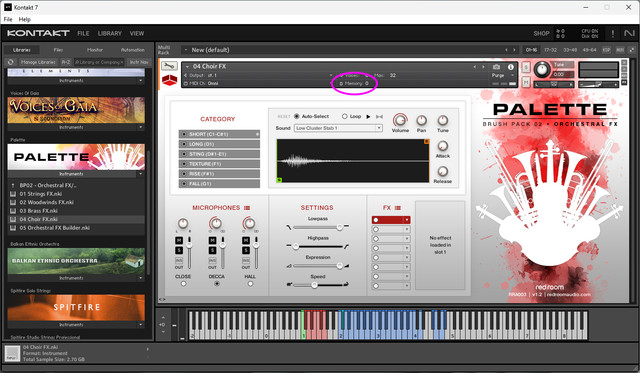Viewport: 640px width, 373px height.
Task: Mute instrument with header M button
Action: point(526,82)
